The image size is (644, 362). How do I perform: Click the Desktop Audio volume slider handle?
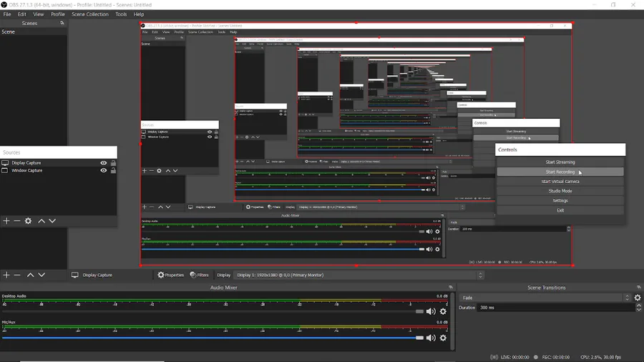pos(419,311)
